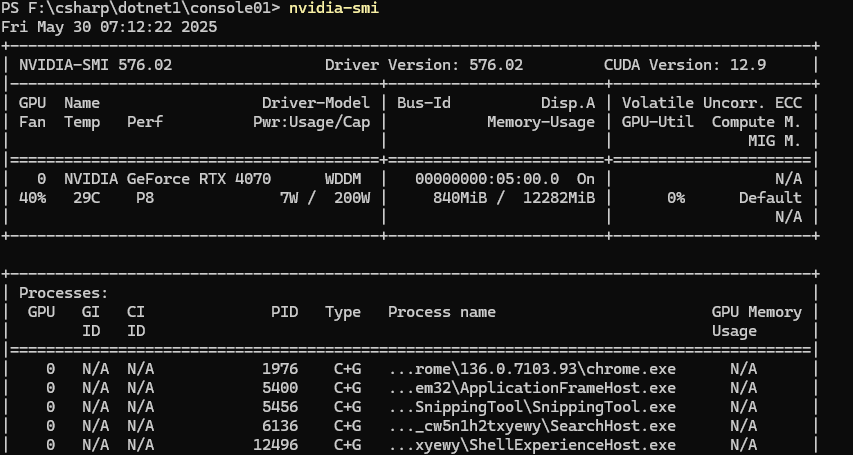Click the 840MiB memory usage value
This screenshot has width=853, height=455.
(x=460, y=198)
